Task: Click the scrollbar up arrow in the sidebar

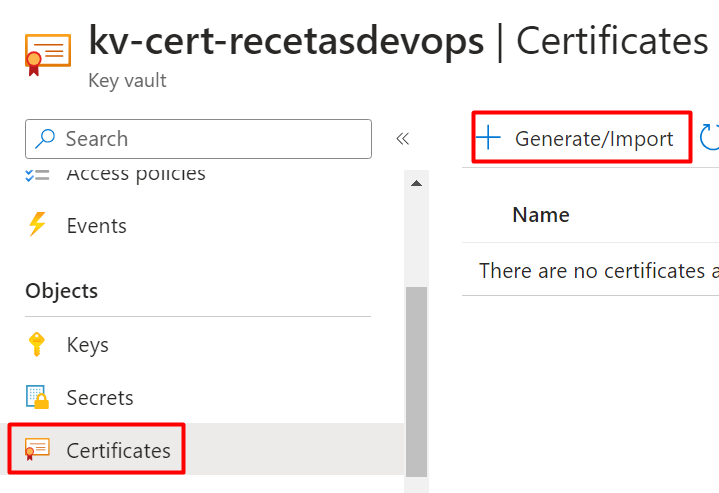Action: (416, 183)
